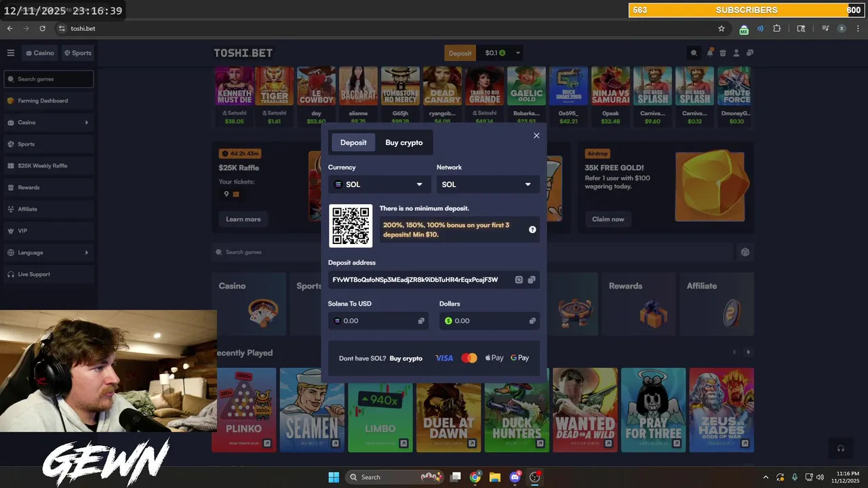Screen dimensions: 868x488
Task: Click the Solana To USD input field
Action: [x=378, y=321]
